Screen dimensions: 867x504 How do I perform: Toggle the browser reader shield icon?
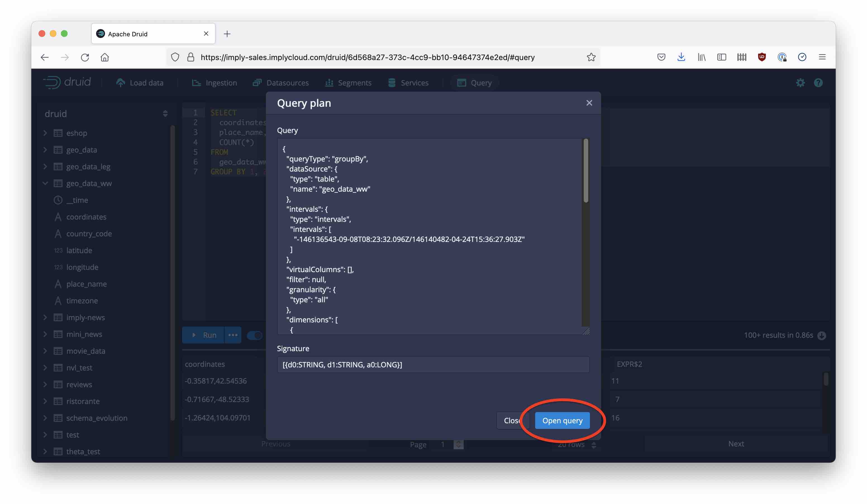175,57
